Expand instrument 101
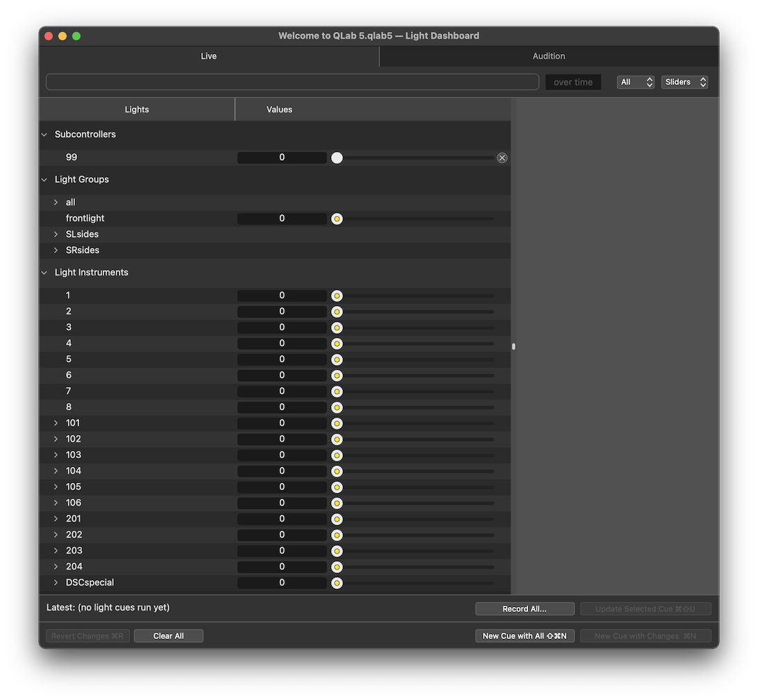 56,422
